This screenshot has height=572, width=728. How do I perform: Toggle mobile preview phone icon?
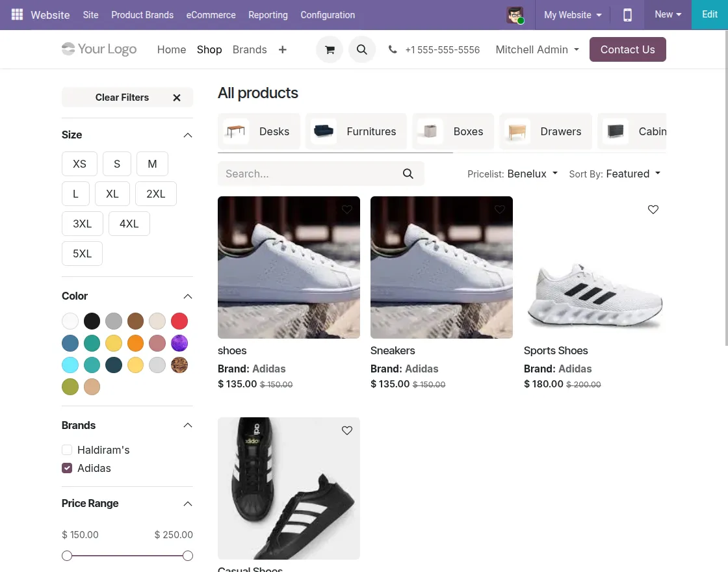[x=627, y=15]
